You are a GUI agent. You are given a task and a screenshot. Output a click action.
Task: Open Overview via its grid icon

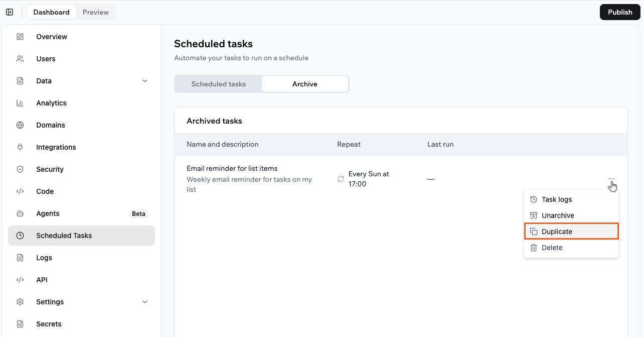pyautogui.click(x=20, y=36)
